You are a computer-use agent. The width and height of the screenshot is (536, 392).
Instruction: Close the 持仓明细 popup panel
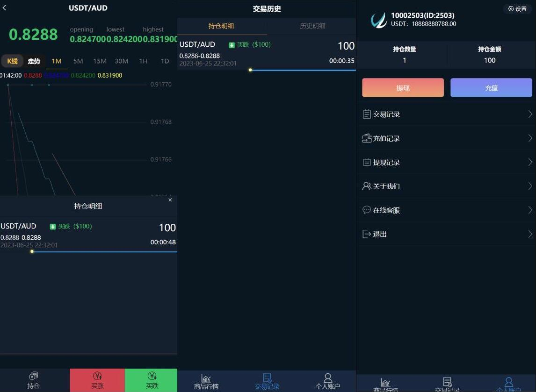click(170, 200)
